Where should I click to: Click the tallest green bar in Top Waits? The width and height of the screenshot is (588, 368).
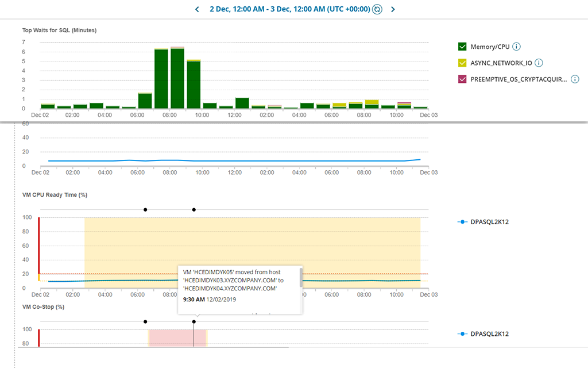point(177,78)
